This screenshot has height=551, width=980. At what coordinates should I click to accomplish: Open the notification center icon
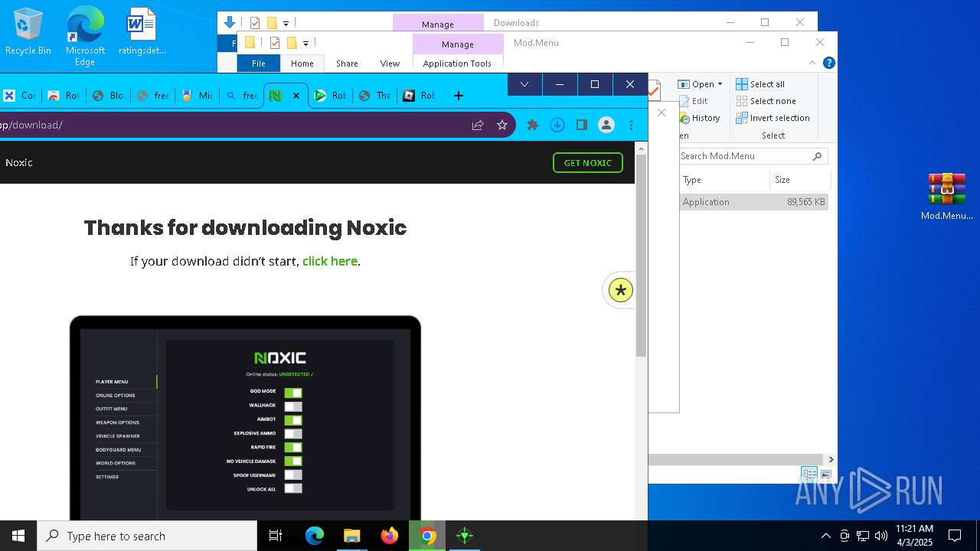coord(955,536)
